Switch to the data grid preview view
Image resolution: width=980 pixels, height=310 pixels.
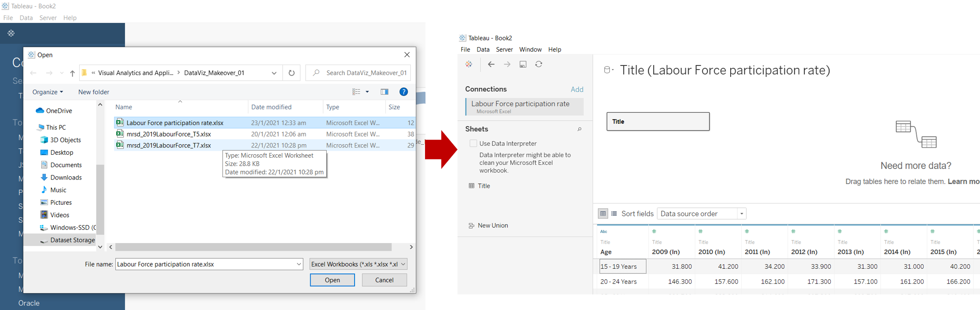pos(603,214)
